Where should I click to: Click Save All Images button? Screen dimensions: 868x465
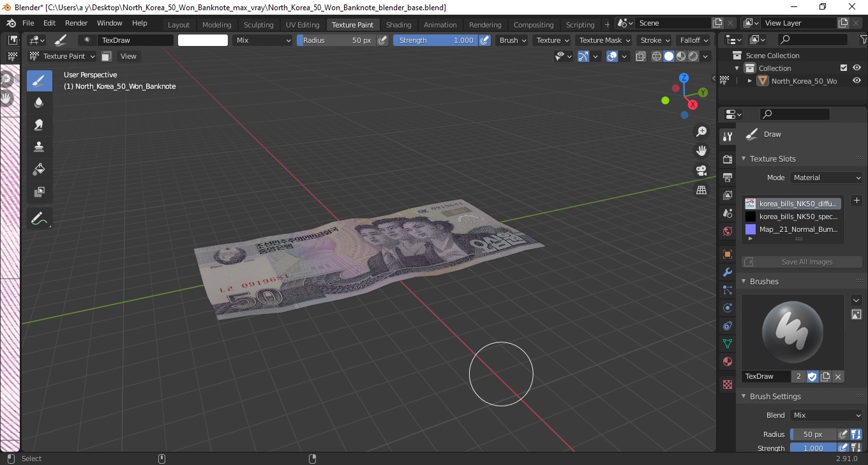click(802, 262)
